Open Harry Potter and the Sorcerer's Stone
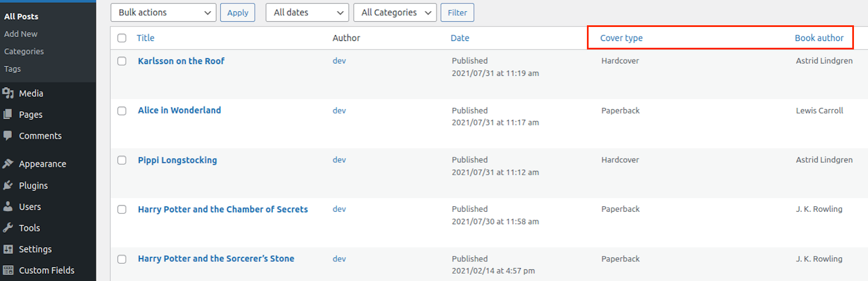This screenshot has height=281, width=868. [216, 259]
